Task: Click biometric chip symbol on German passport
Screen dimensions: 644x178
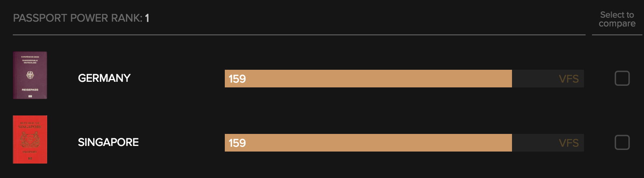Action: (x=30, y=96)
